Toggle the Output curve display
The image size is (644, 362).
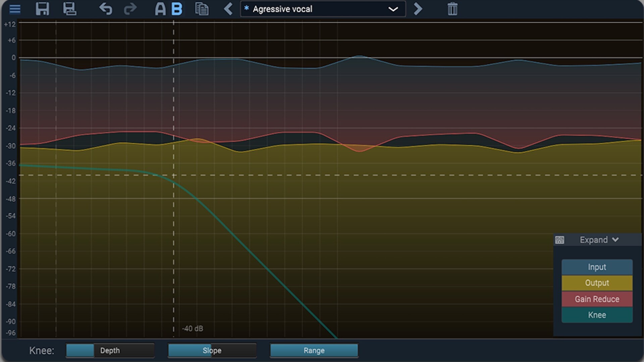pos(597,283)
